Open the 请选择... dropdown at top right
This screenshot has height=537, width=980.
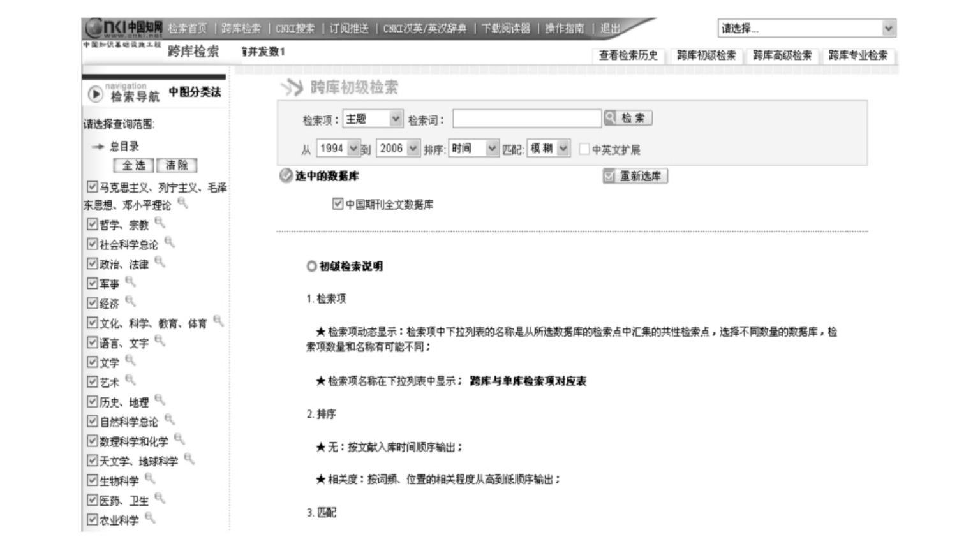(x=807, y=28)
